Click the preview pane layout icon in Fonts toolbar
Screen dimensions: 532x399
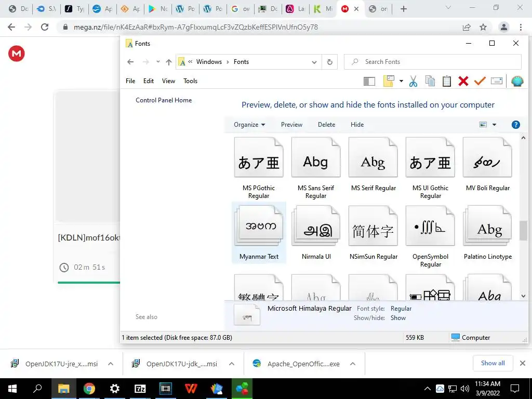[x=369, y=81]
